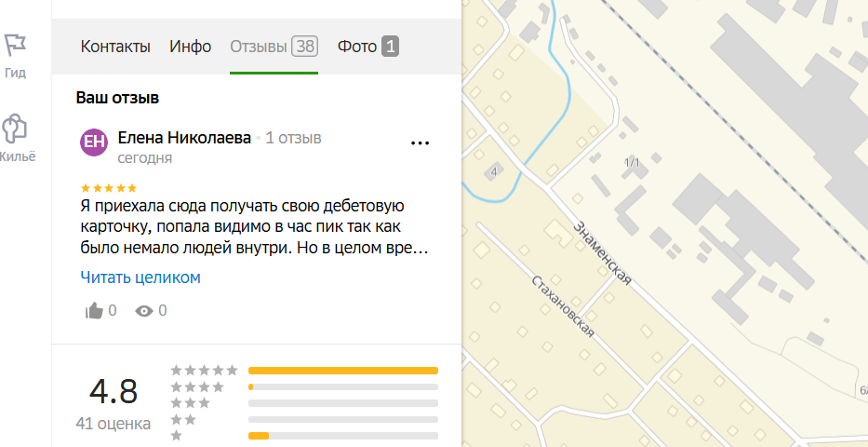Screen dimensions: 868x447
Task: Click building 1/1 on the map
Action: pos(632,162)
